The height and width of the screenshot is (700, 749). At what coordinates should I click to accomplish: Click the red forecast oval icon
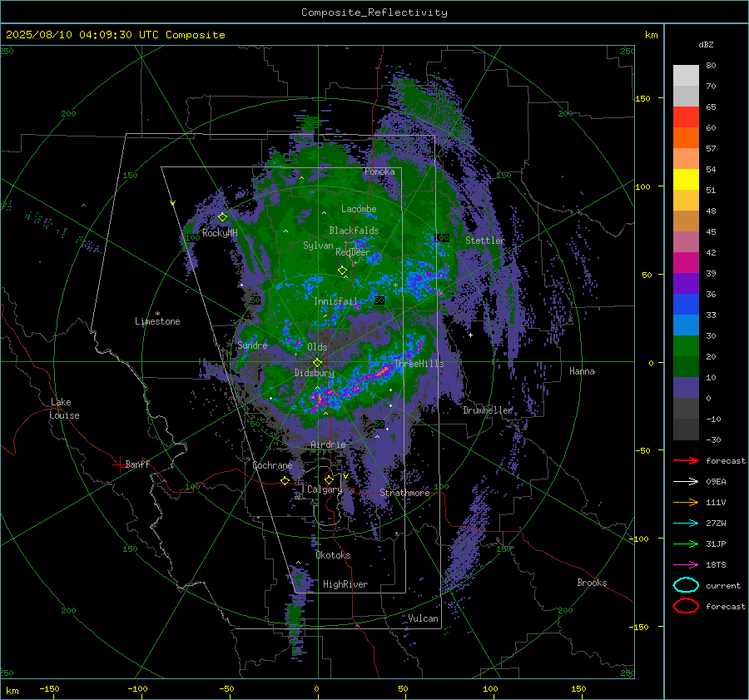[686, 606]
